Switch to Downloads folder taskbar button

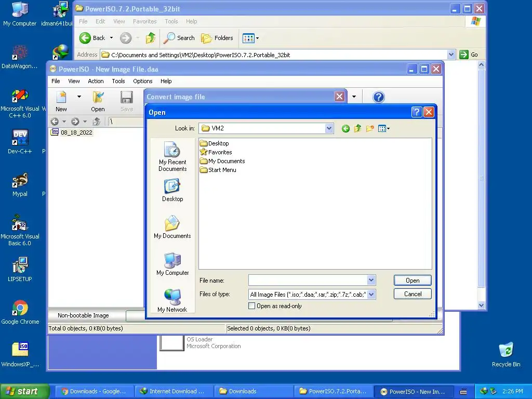coord(253,391)
